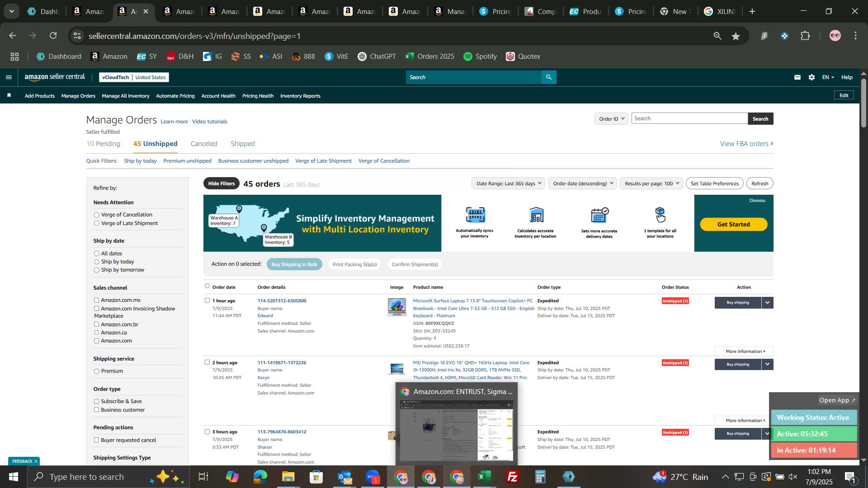The image size is (868, 488).
Task: Open the Spotify bookmark
Action: click(480, 56)
